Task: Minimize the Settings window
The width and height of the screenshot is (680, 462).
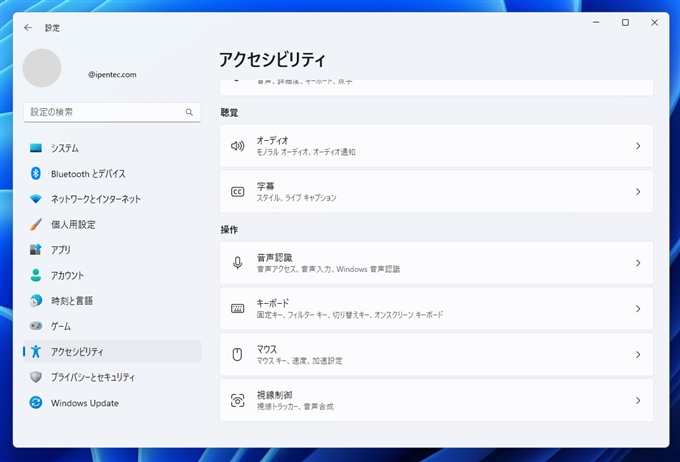Action: tap(596, 23)
